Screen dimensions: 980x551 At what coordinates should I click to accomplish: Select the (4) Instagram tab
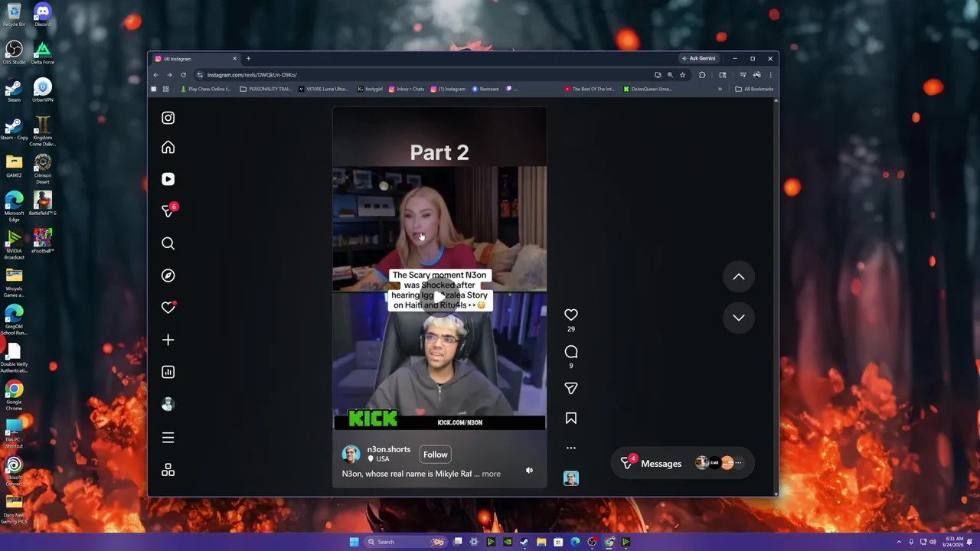(196, 59)
